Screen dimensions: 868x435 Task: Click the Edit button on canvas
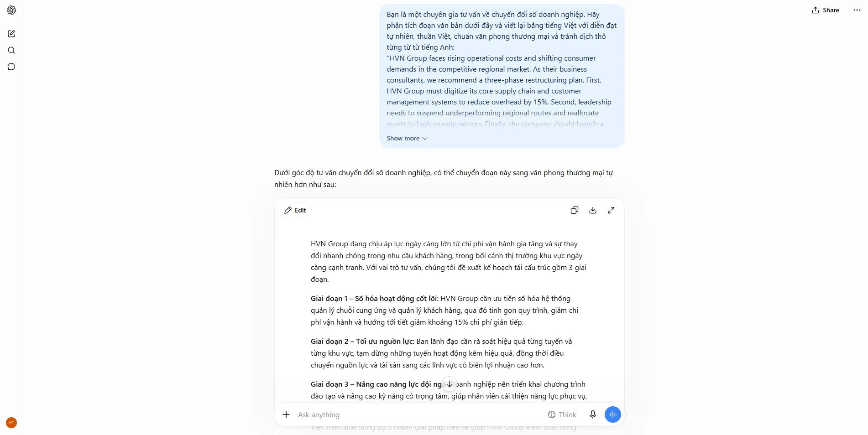[295, 210]
